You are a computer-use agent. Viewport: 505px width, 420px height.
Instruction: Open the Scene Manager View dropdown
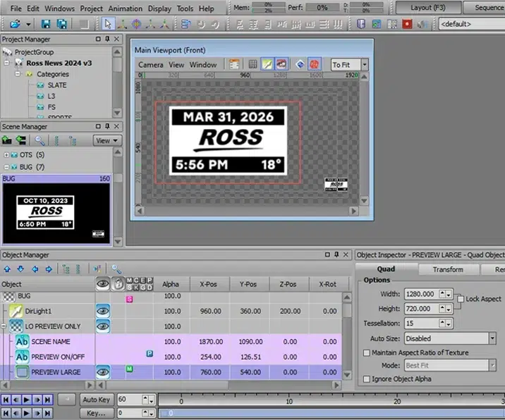coord(107,141)
